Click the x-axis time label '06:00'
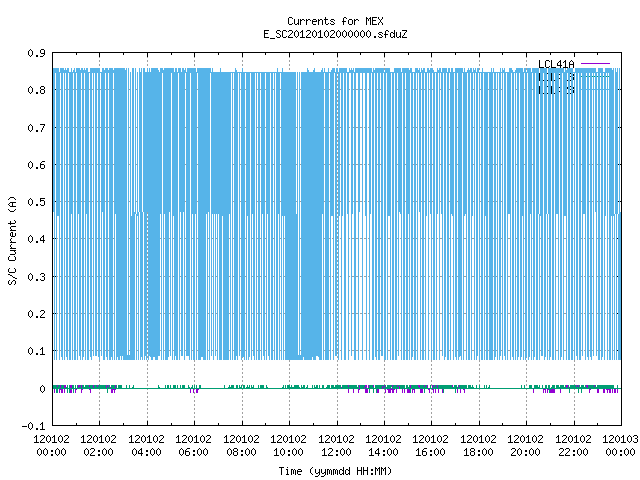 coord(193,452)
